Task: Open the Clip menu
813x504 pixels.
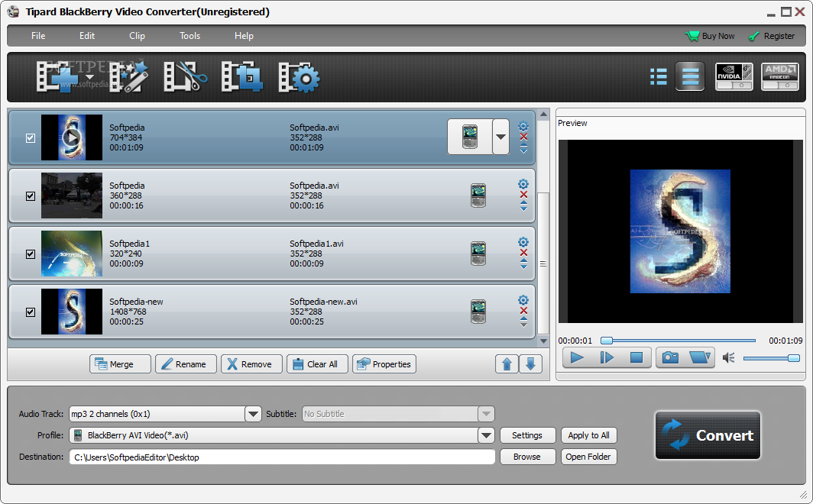Action: pyautogui.click(x=137, y=36)
